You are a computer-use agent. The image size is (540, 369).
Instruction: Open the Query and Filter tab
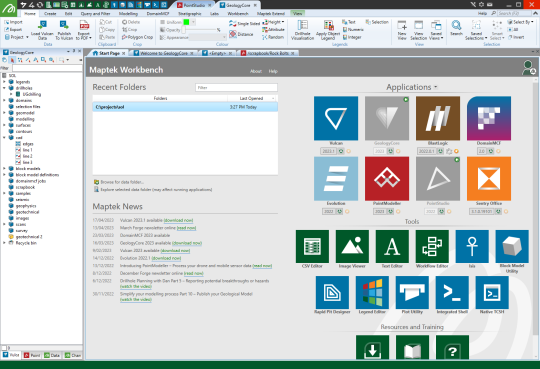(x=95, y=14)
